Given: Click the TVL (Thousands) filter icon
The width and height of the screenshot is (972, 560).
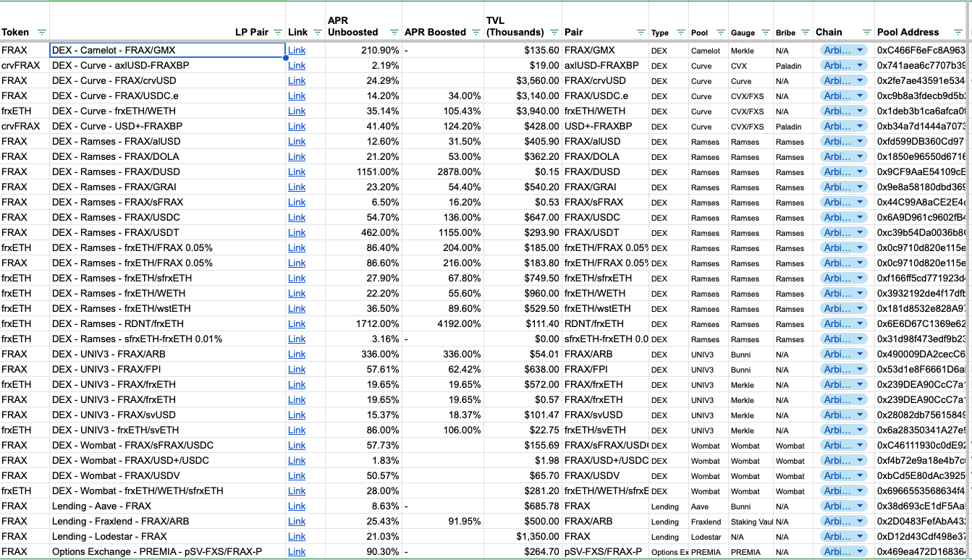Looking at the screenshot, I should 554,33.
